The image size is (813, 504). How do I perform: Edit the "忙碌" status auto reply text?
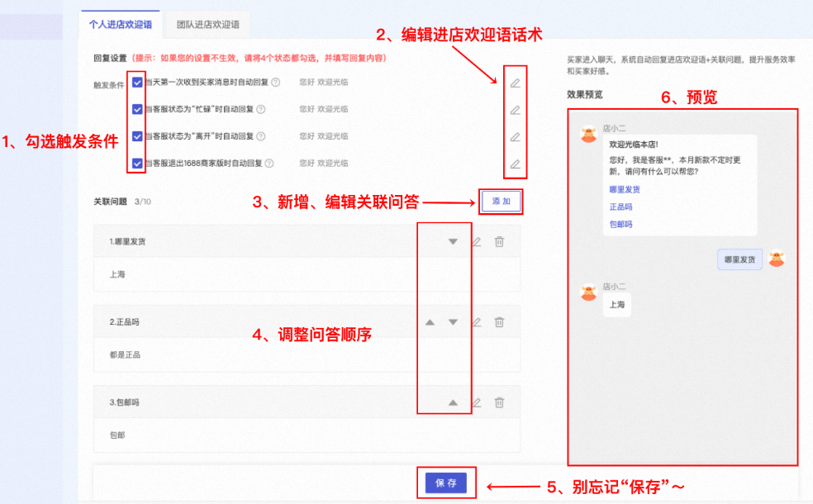pyautogui.click(x=515, y=110)
